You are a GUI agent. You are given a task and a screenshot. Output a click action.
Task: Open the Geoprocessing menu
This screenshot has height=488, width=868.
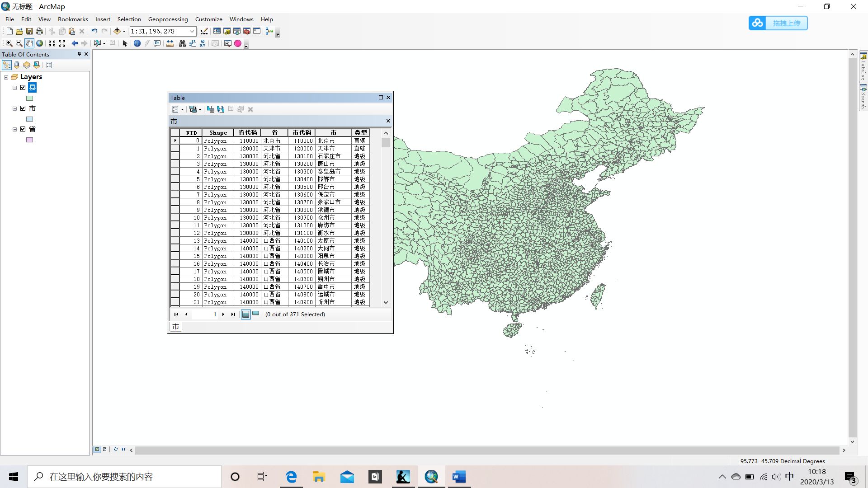168,19
